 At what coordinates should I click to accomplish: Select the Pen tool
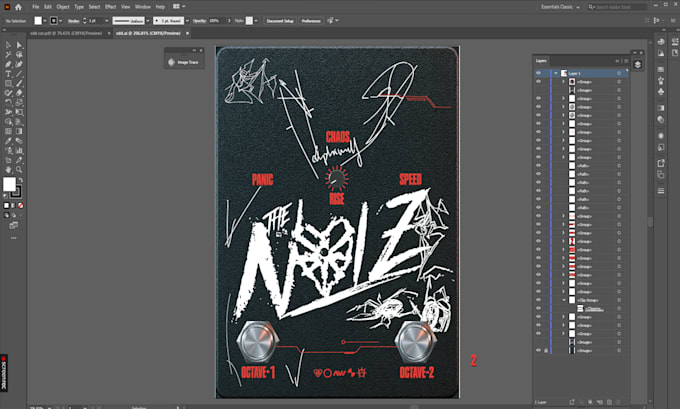8,64
